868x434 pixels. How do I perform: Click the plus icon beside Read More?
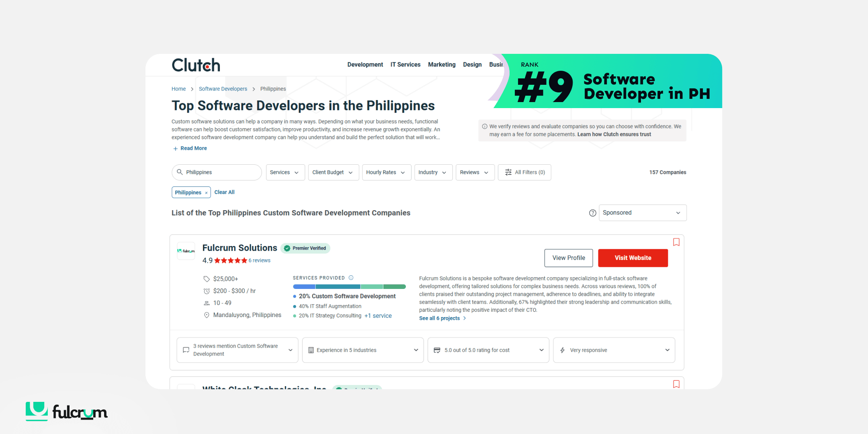pyautogui.click(x=175, y=149)
